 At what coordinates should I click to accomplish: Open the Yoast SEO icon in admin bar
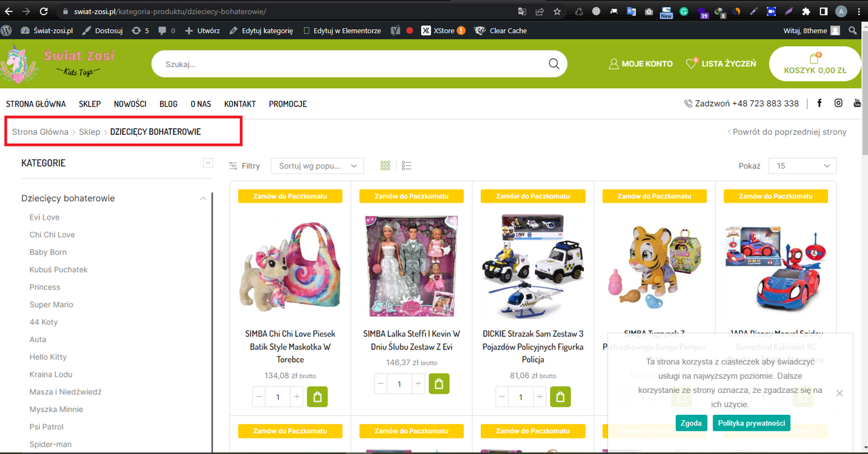[x=395, y=30]
